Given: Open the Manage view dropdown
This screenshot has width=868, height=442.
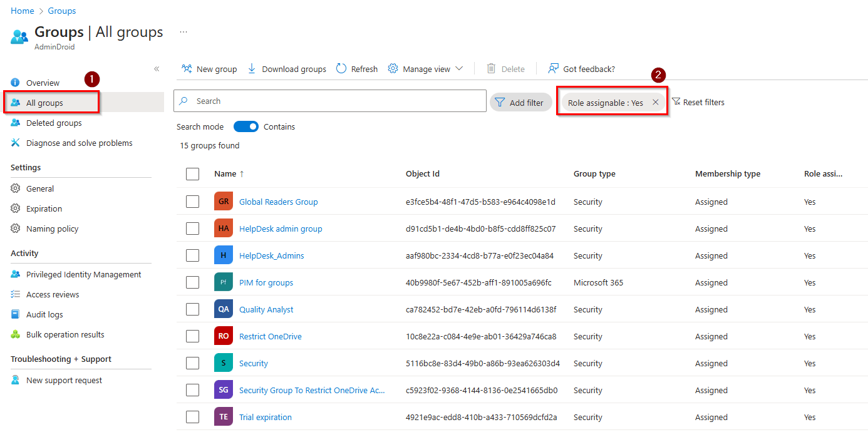Looking at the screenshot, I should (426, 69).
